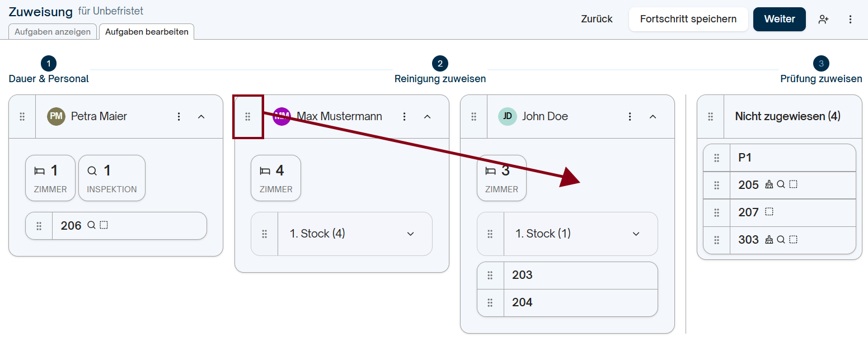Go to step 3 Prüfung zuweisen
The width and height of the screenshot is (868, 337).
(821, 70)
